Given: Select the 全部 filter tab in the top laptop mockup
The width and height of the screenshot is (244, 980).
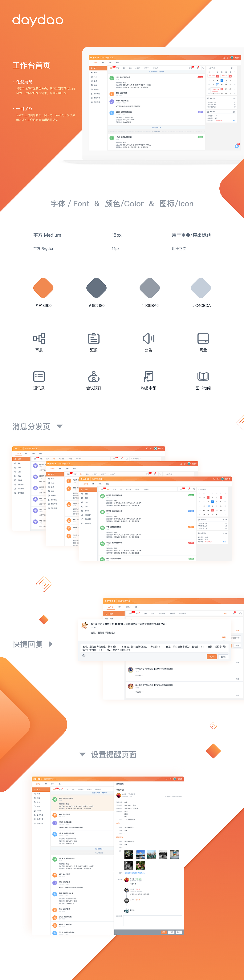Looking at the screenshot, I should (x=111, y=68).
